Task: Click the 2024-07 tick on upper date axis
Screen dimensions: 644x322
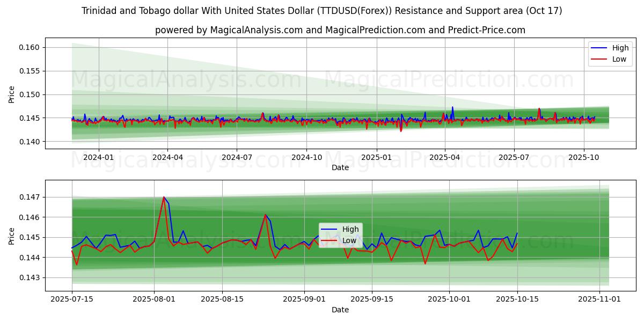Action: (x=237, y=157)
